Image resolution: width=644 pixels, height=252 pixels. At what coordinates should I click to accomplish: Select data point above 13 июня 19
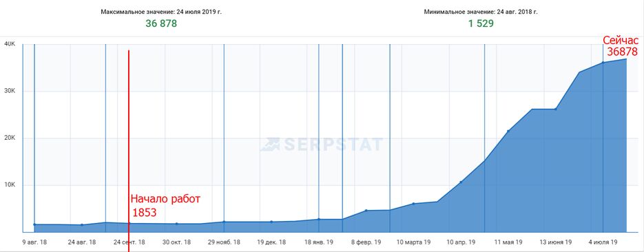(556, 109)
